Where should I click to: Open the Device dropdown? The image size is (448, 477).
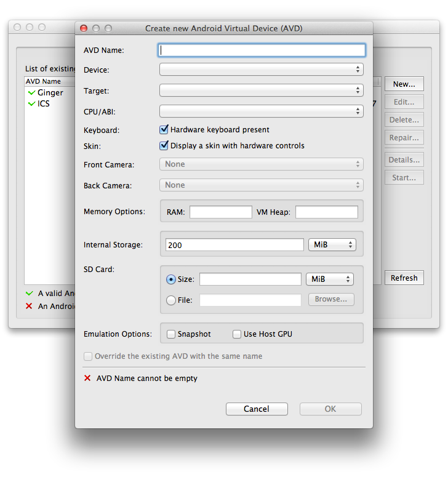coord(262,70)
